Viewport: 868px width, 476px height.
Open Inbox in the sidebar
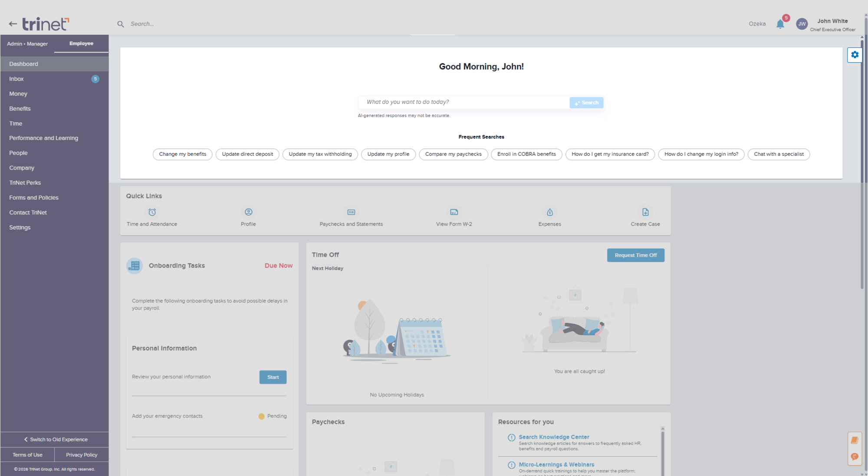tap(16, 79)
